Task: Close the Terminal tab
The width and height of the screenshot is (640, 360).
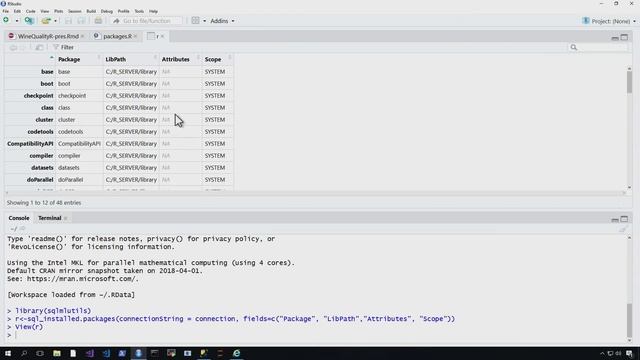Action: point(66,218)
